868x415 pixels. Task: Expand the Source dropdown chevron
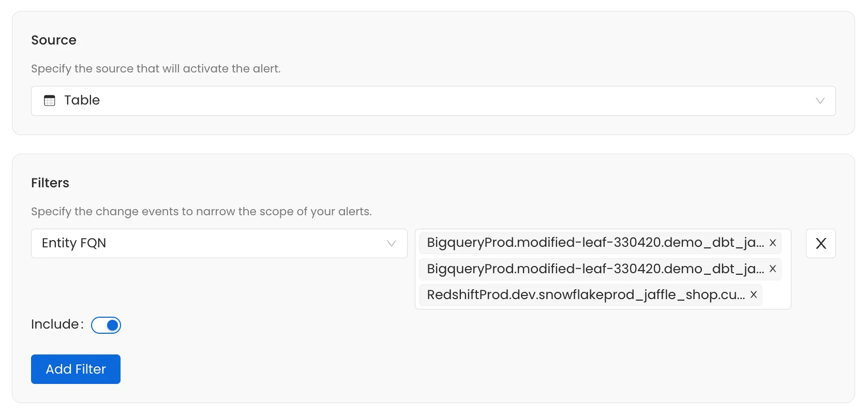[x=820, y=101]
